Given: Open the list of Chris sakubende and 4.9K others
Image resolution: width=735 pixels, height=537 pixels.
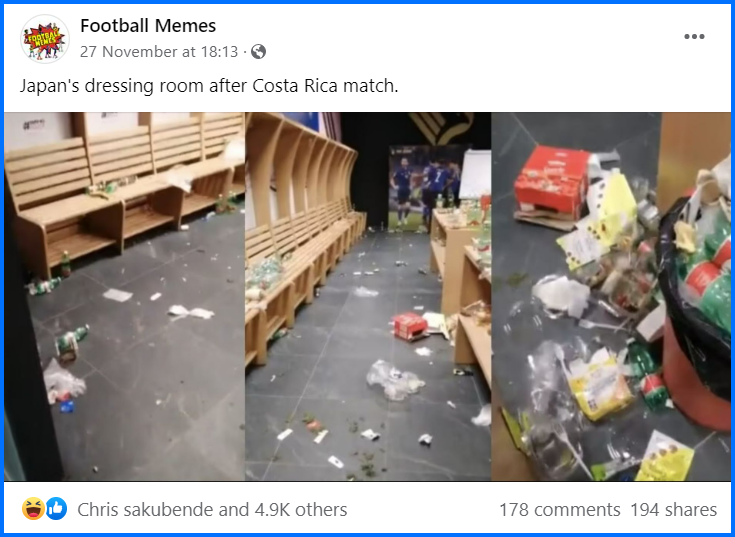Looking at the screenshot, I should [x=212, y=509].
